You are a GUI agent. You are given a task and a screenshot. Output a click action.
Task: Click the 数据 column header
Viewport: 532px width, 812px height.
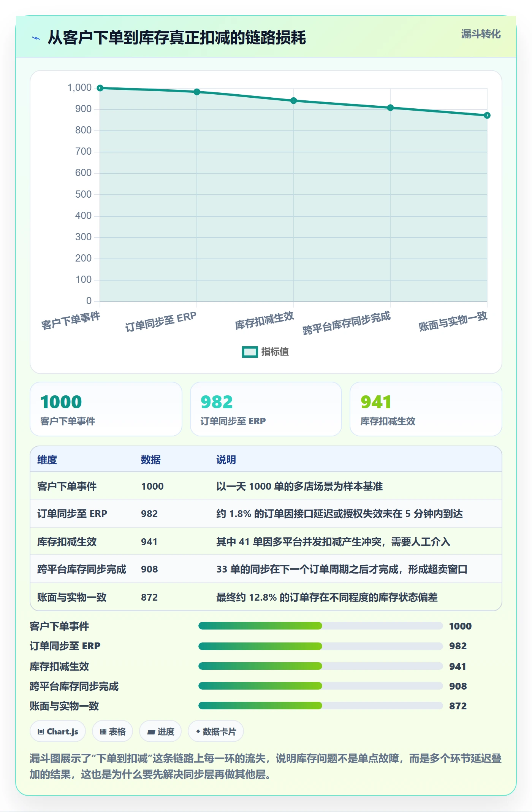pos(151,460)
